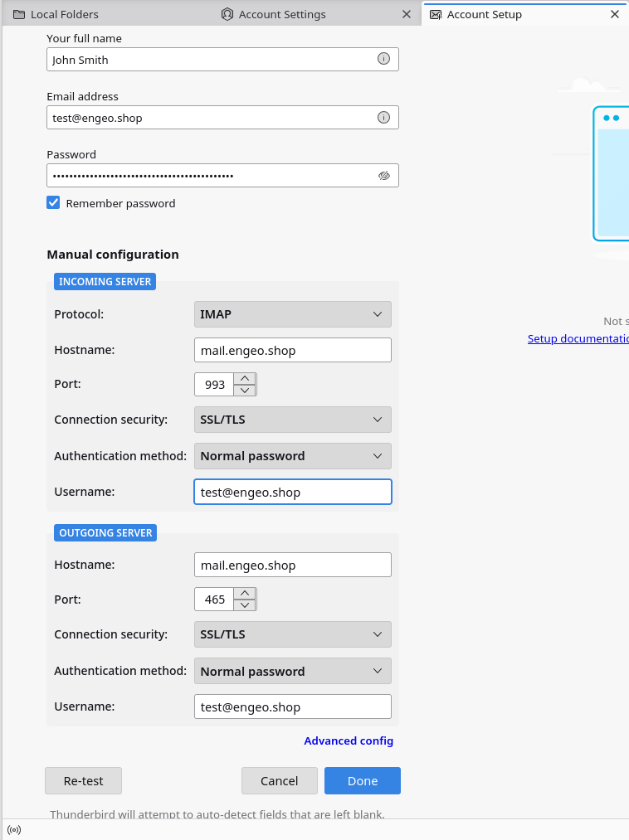Click the incoming server Hostname field
Viewport: 629px width, 840px height.
coord(292,350)
